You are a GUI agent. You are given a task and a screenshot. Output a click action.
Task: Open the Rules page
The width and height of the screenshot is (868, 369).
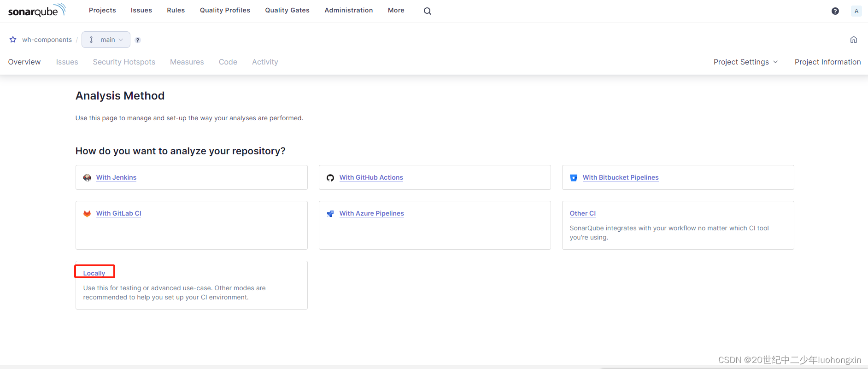click(x=176, y=10)
